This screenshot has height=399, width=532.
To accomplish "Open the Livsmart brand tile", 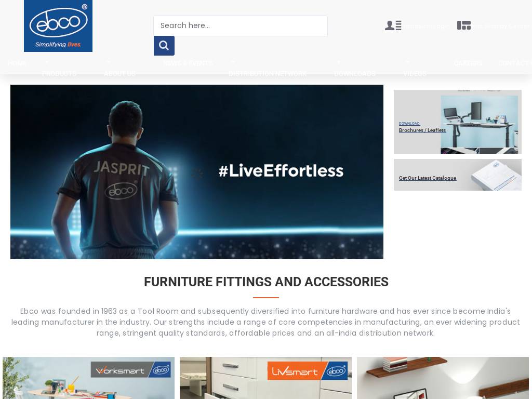I will point(265,378).
